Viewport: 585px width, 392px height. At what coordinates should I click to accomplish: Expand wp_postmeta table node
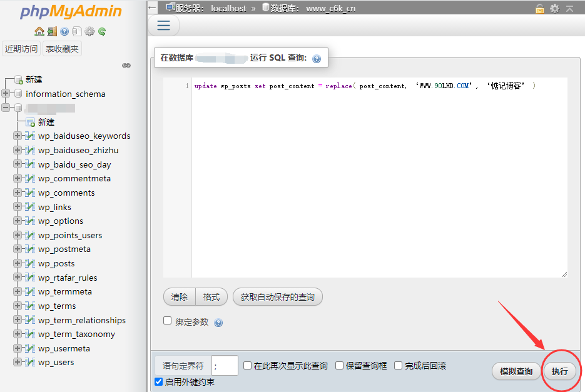[17, 249]
